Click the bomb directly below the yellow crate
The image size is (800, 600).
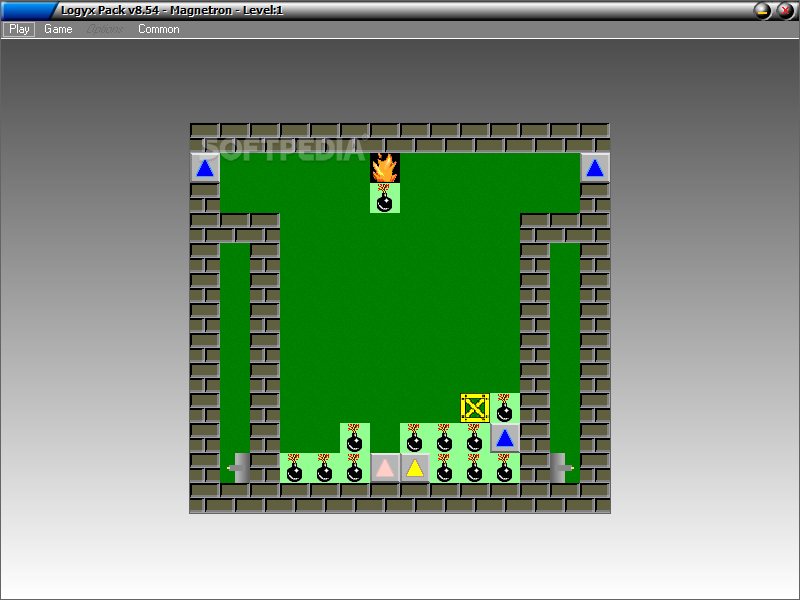[475, 438]
